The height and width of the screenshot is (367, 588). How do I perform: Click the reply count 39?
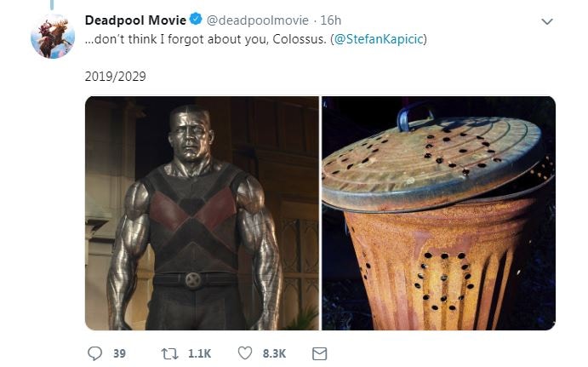119,353
